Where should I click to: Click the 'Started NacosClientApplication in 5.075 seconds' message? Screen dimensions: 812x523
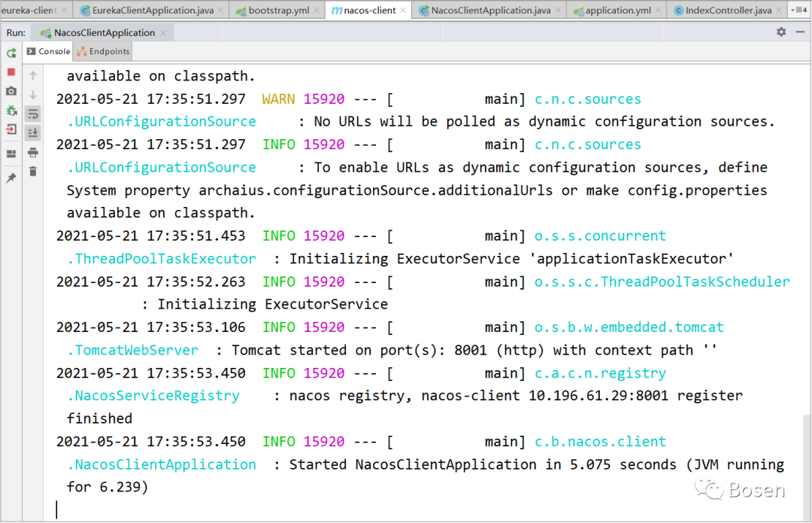point(483,464)
